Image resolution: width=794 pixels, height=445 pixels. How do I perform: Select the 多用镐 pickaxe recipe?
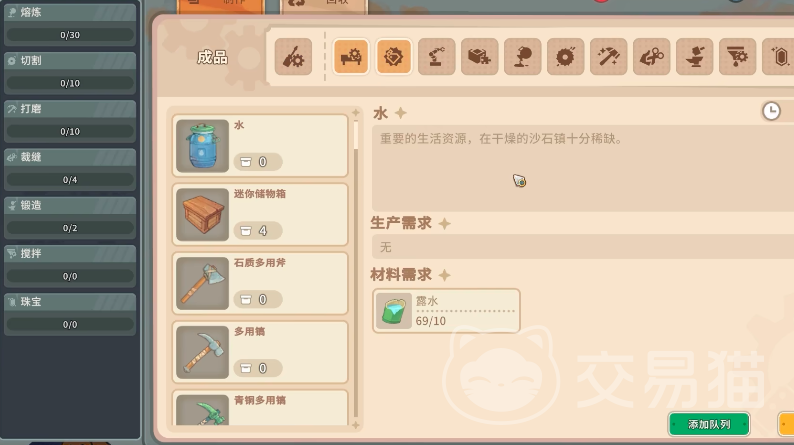260,352
